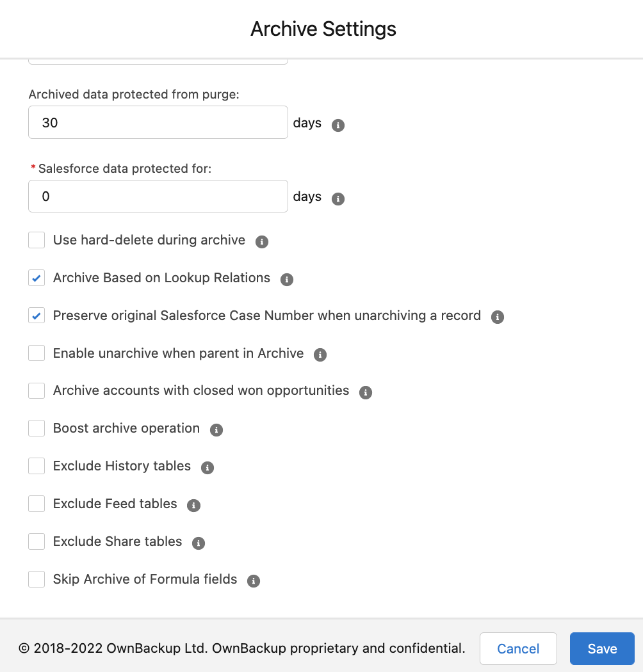Enable 'Use hard-delete during archive'
The width and height of the screenshot is (643, 672).
[x=37, y=239]
